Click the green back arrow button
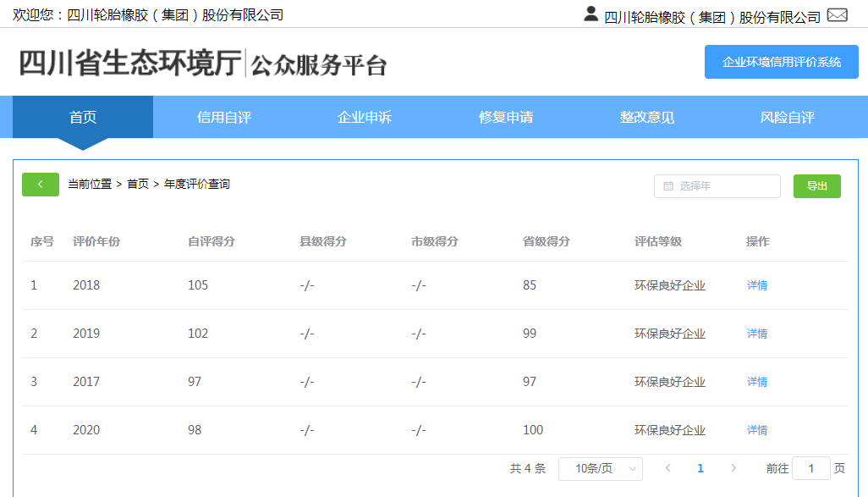Screen dimensions: 868x497 tap(41, 185)
